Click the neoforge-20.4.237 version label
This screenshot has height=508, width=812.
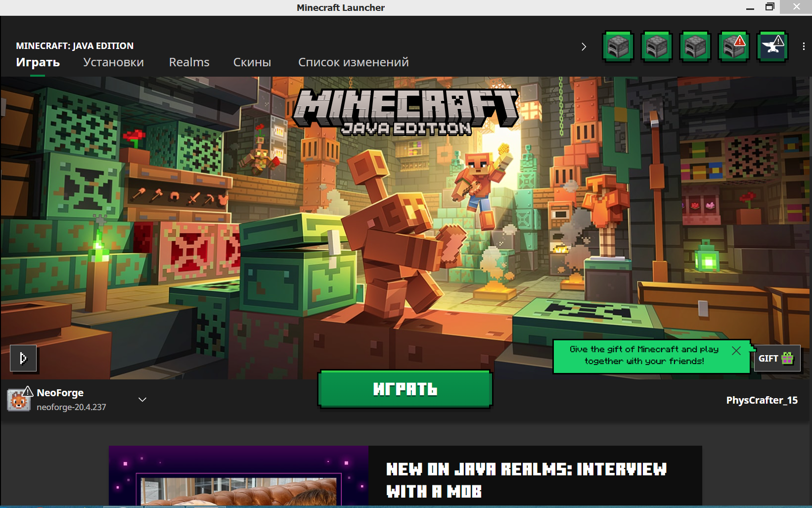coord(71,407)
